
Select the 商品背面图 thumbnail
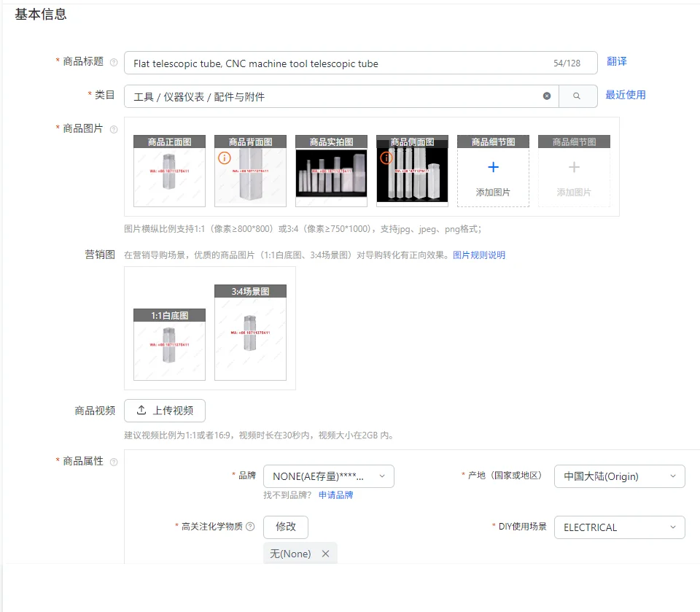tap(250, 171)
